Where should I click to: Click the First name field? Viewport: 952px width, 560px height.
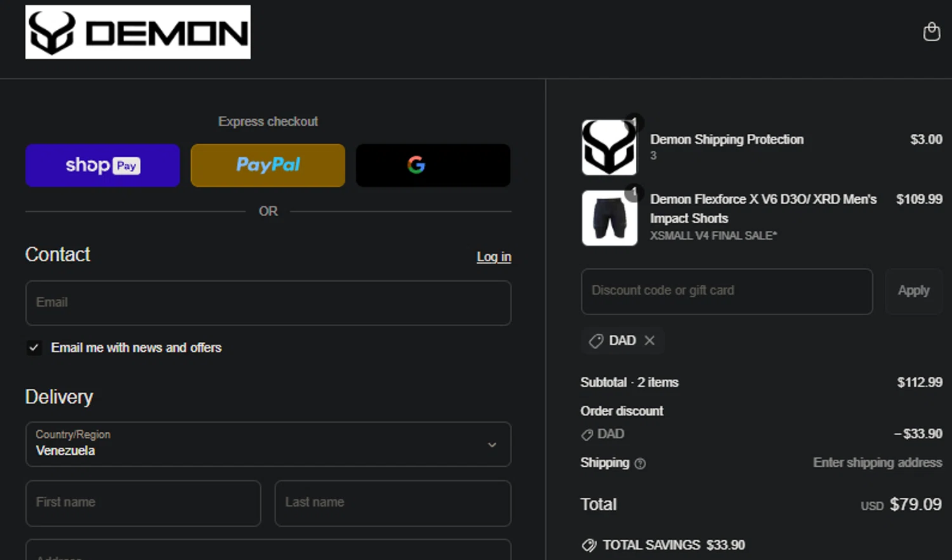pyautogui.click(x=143, y=503)
